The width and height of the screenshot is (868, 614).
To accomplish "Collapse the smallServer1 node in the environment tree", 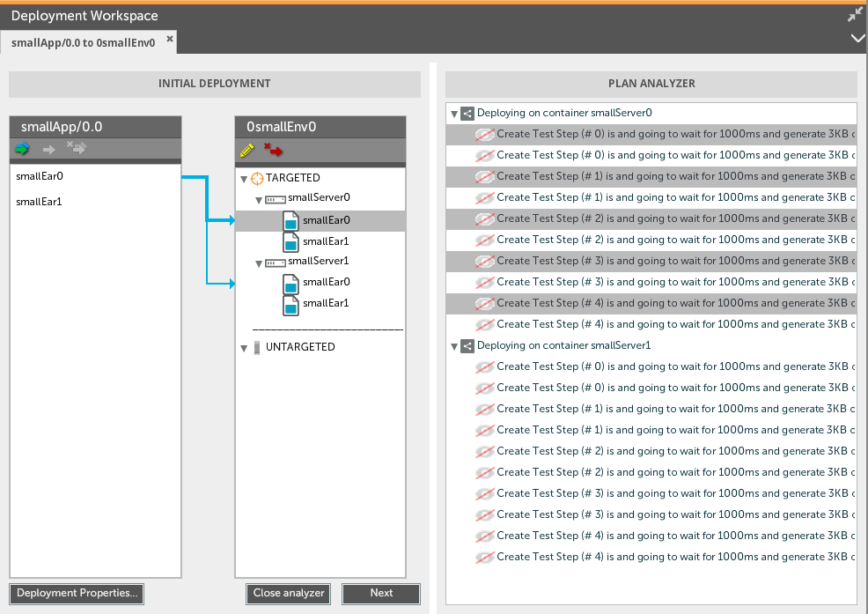I will tap(258, 263).
